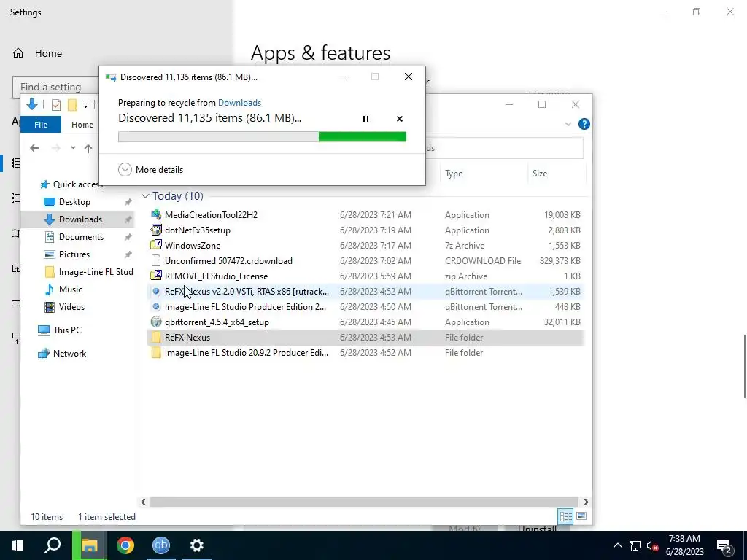Click the qbittorrent setup file icon
This screenshot has height=560, width=747.
click(156, 322)
